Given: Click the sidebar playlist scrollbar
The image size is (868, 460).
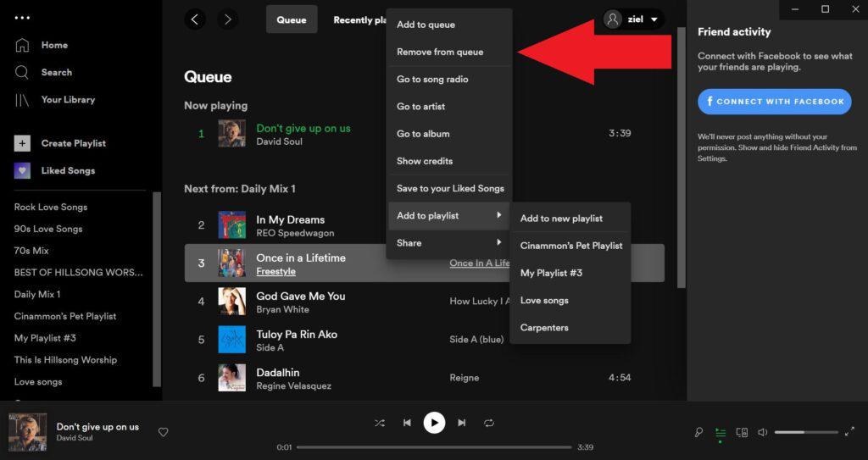Looking at the screenshot, I should [x=157, y=289].
